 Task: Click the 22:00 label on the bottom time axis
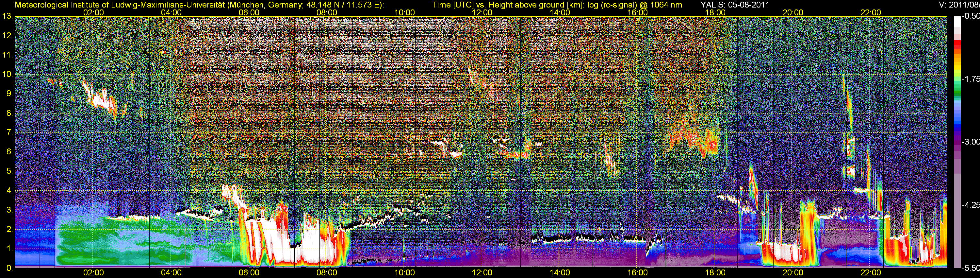coord(871,273)
